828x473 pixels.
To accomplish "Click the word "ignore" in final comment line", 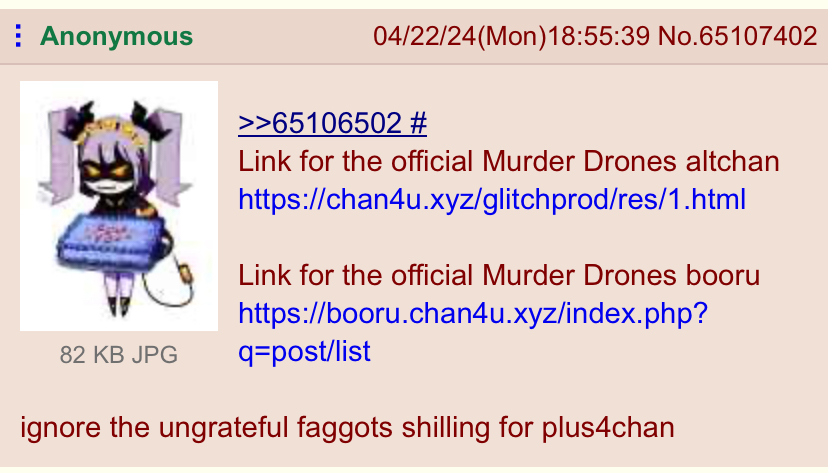I will (60, 428).
